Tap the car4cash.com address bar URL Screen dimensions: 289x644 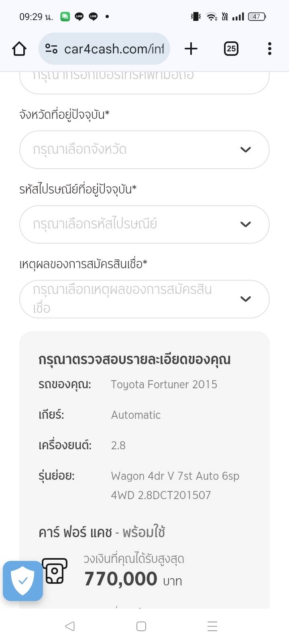pos(114,49)
